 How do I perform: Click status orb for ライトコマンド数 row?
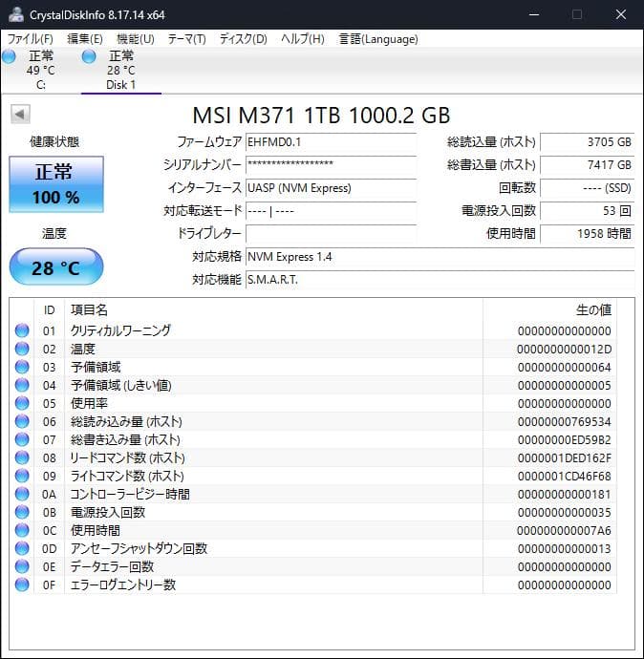point(22,476)
